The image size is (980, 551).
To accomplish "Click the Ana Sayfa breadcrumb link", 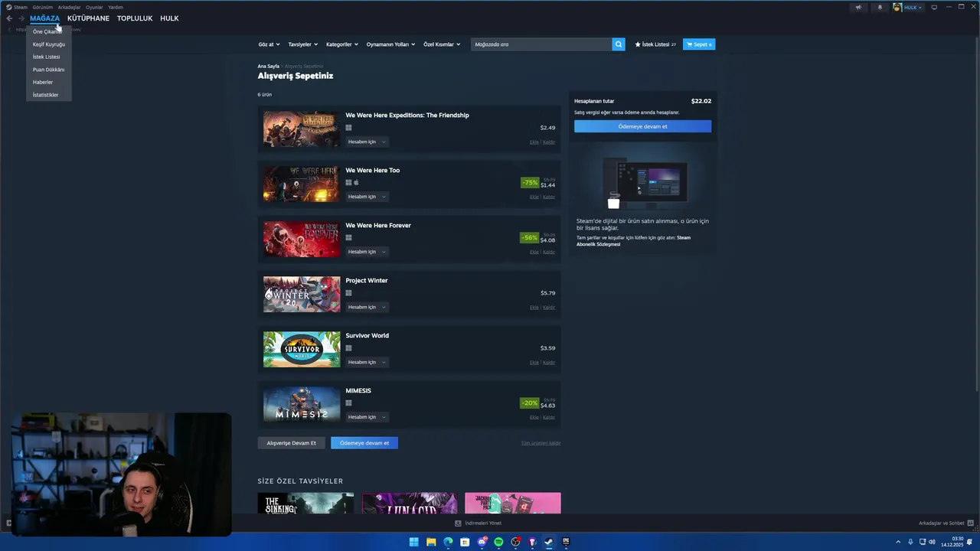I will [x=268, y=67].
